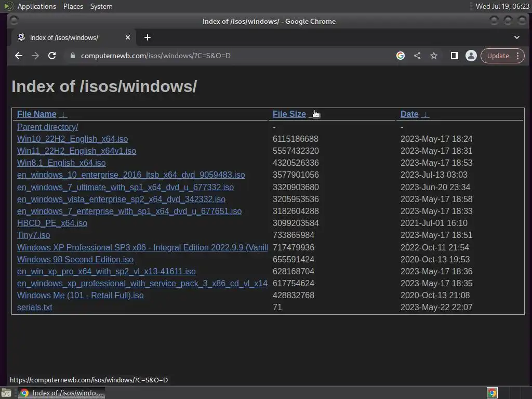Open the Parent directory link
This screenshot has height=399, width=532.
pyautogui.click(x=47, y=127)
